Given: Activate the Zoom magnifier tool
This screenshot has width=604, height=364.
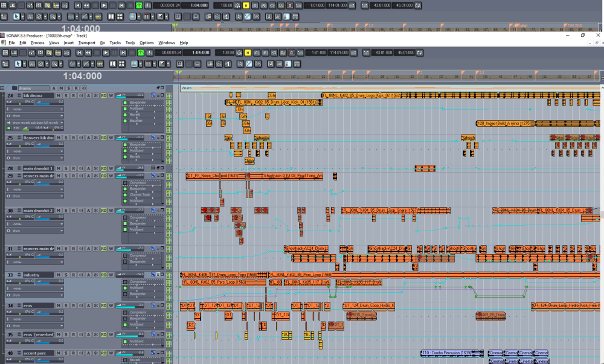Looking at the screenshot, I should (x=53, y=63).
